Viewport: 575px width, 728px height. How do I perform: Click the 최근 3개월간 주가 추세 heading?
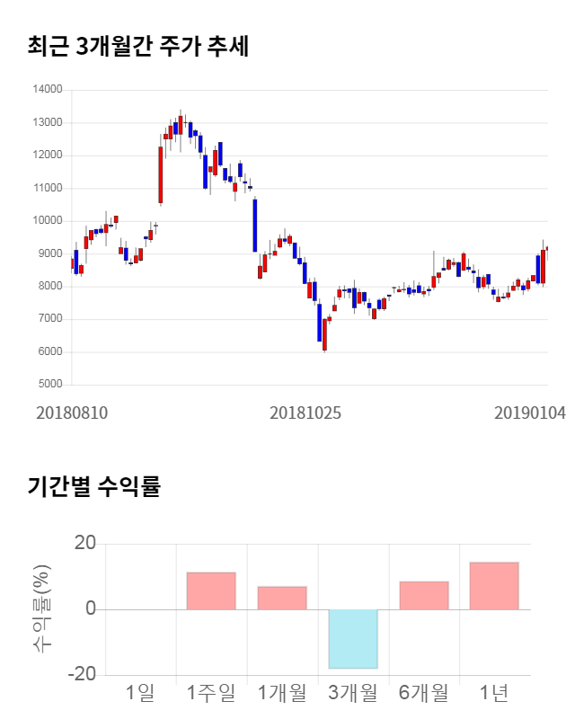137,46
